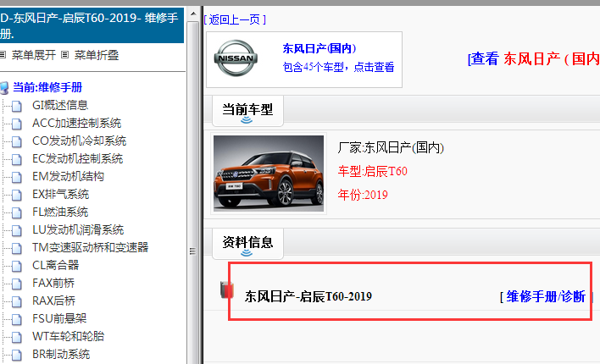Open FL燃油系统 chapter
The width and height of the screenshot is (600, 364).
[60, 212]
